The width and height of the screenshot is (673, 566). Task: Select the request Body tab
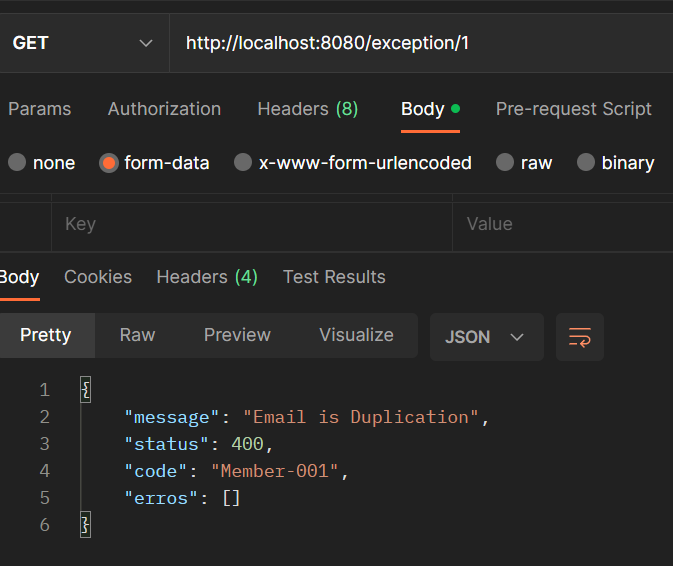430,109
